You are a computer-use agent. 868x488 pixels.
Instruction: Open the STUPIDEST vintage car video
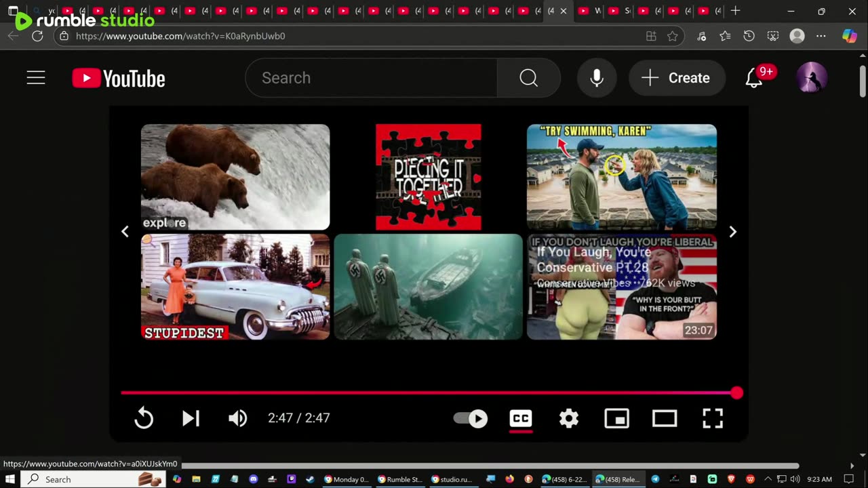click(235, 287)
